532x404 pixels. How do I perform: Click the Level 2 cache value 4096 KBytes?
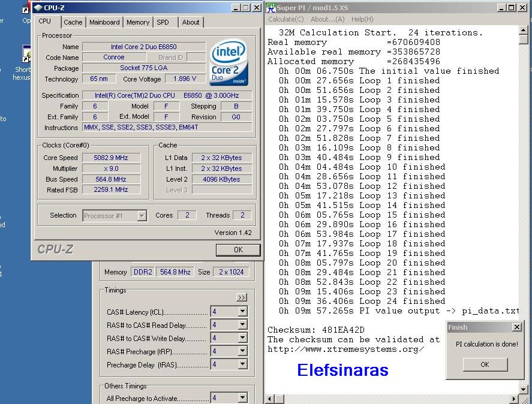click(222, 179)
